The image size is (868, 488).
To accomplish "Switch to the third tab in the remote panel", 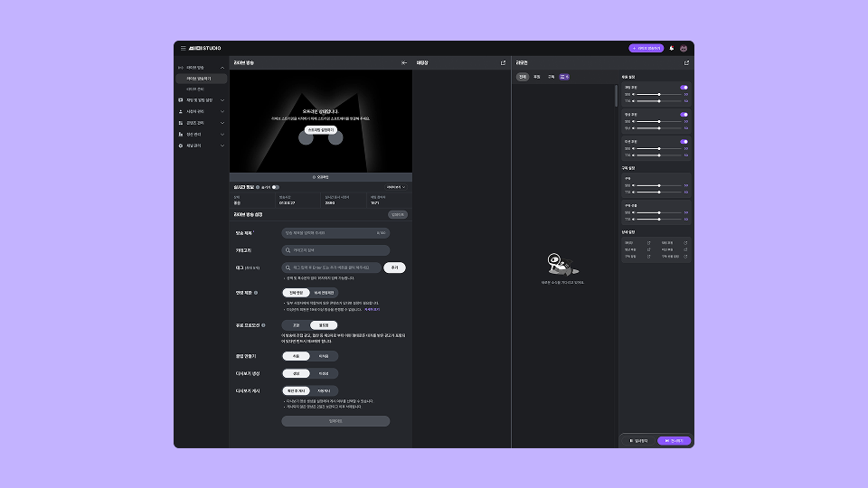I will coord(551,77).
